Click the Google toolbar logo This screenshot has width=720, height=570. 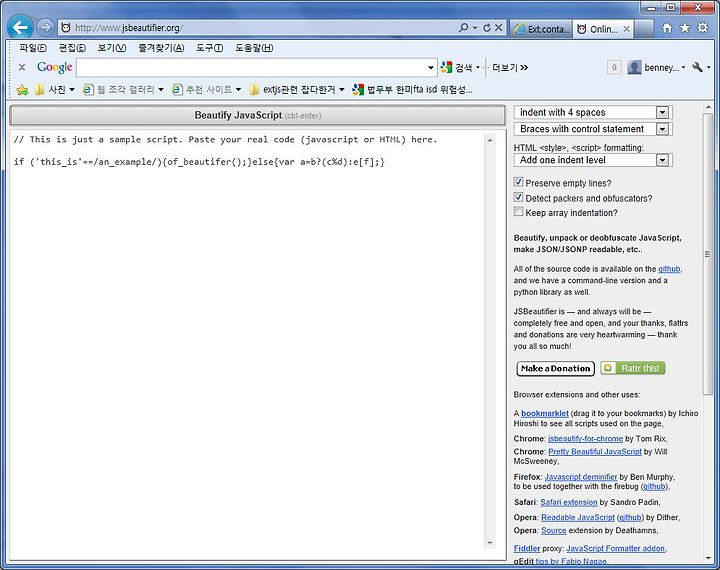point(55,67)
